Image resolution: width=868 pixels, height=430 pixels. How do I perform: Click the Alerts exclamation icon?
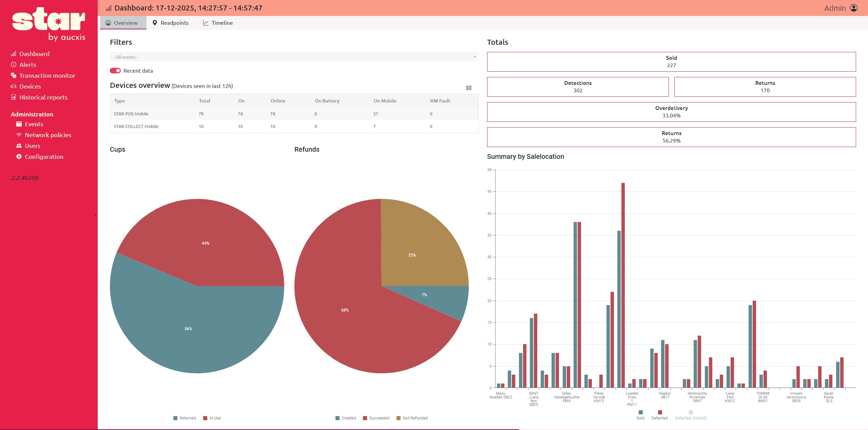pos(14,64)
